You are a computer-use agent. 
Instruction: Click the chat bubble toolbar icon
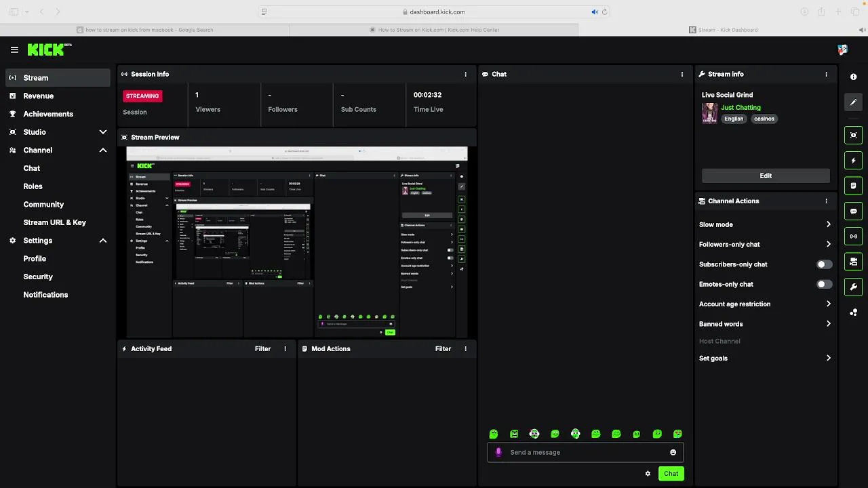854,211
